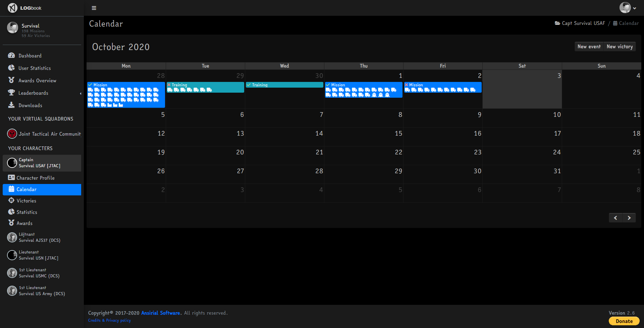Screen dimensions: 644x328
Task: Select 1st Lieutenant Survival USMC (DCS) character
Action: click(42, 273)
